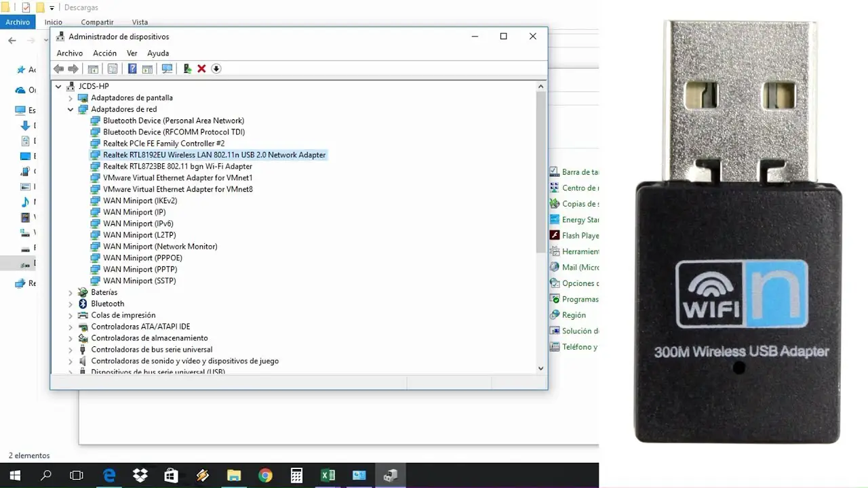Open Help via the blue question mark icon
868x488 pixels.
(132, 68)
